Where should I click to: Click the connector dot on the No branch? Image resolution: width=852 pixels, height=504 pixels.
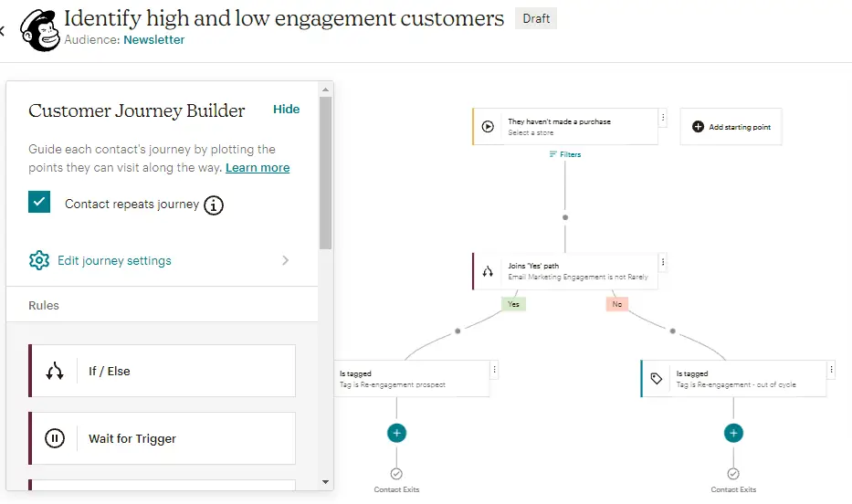pos(673,331)
